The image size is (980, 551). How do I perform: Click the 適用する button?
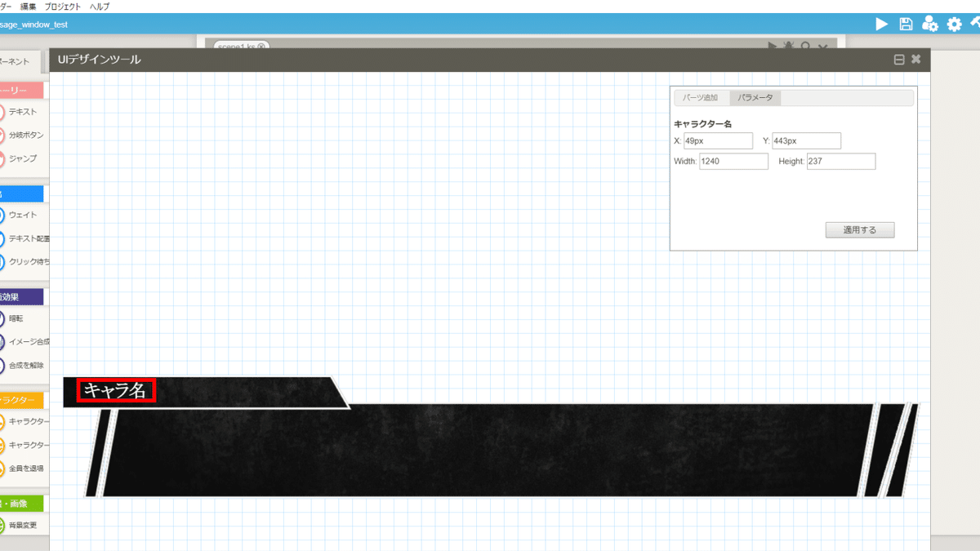[860, 230]
